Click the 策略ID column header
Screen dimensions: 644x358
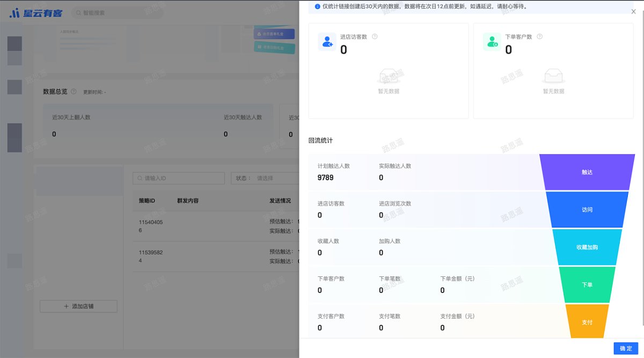147,201
